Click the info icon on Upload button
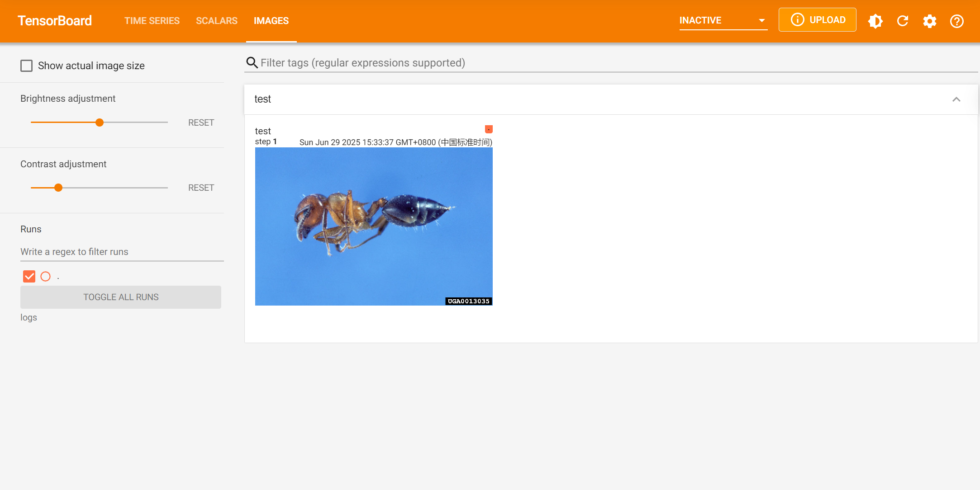This screenshot has width=980, height=490. [x=797, y=20]
